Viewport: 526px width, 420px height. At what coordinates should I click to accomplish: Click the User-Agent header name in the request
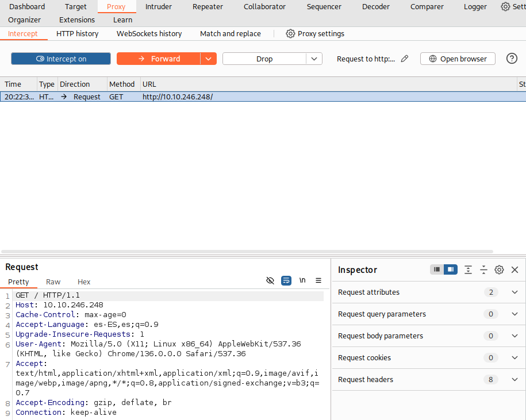(39, 344)
